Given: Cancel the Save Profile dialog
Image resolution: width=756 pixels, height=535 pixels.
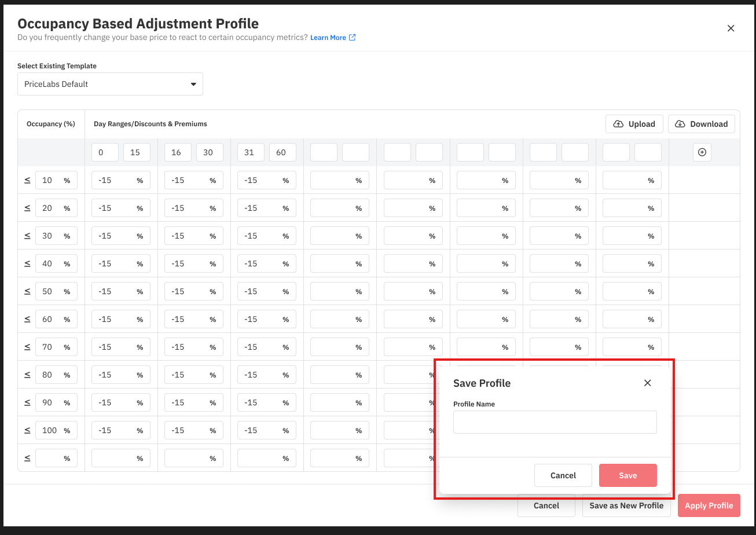Looking at the screenshot, I should 563,475.
